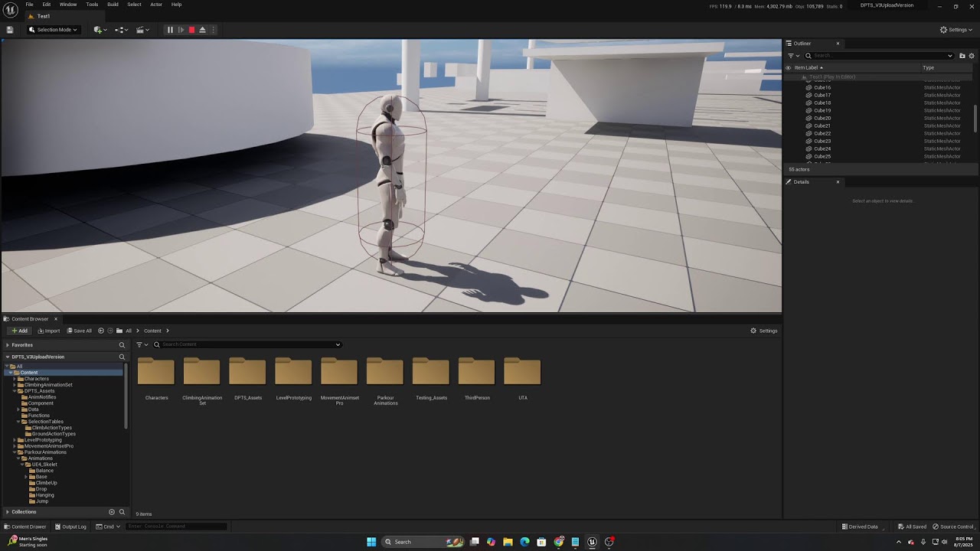Open Content Browser filter dropdown
The width and height of the screenshot is (980, 551).
click(142, 344)
